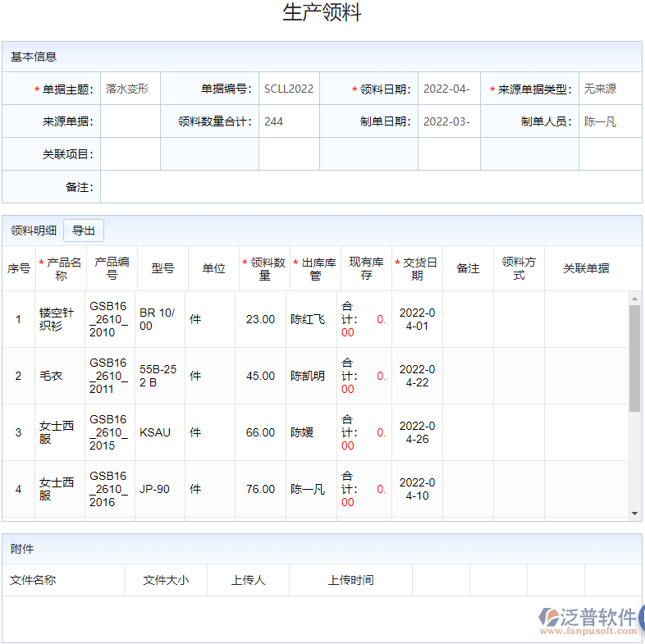The height and width of the screenshot is (644, 645).
Task: Click the 领料方式 column header
Action: (x=519, y=268)
